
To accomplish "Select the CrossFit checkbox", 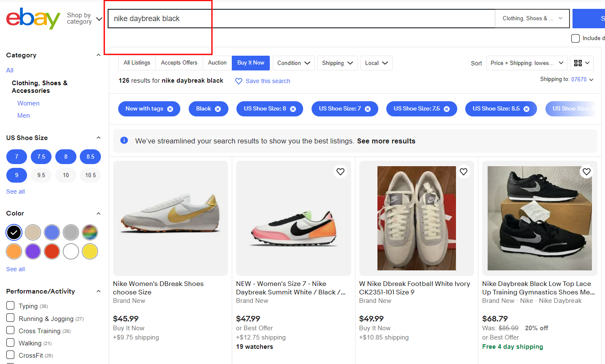I will coord(11,355).
